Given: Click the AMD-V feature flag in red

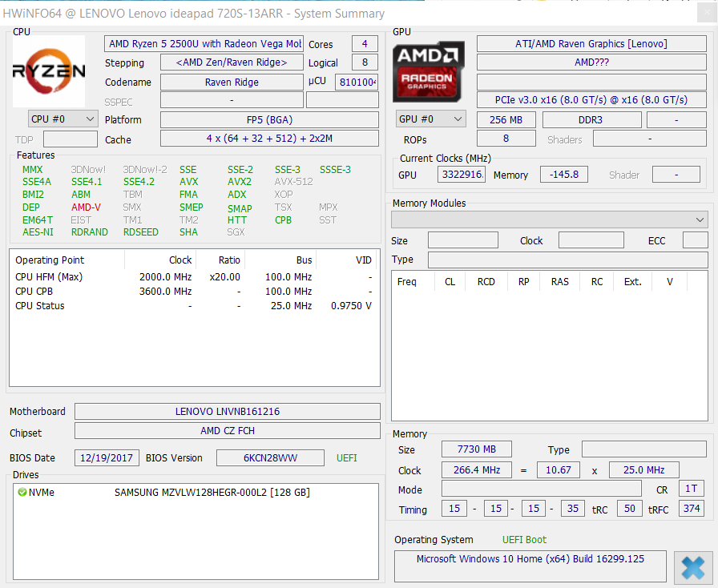Looking at the screenshot, I should point(86,207).
